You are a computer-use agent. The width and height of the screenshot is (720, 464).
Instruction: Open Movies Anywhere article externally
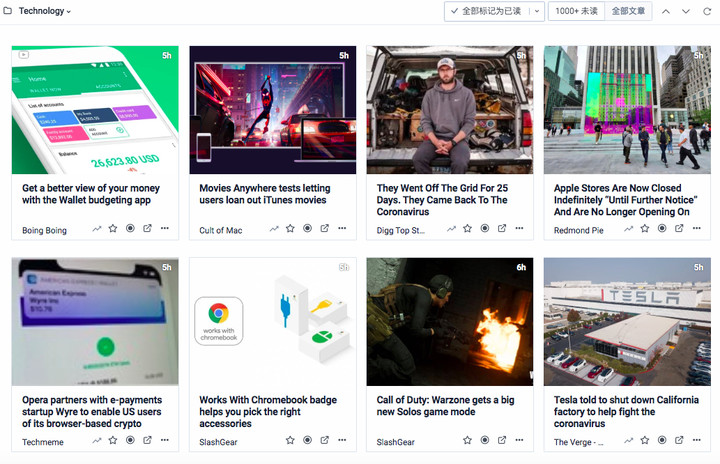[325, 228]
